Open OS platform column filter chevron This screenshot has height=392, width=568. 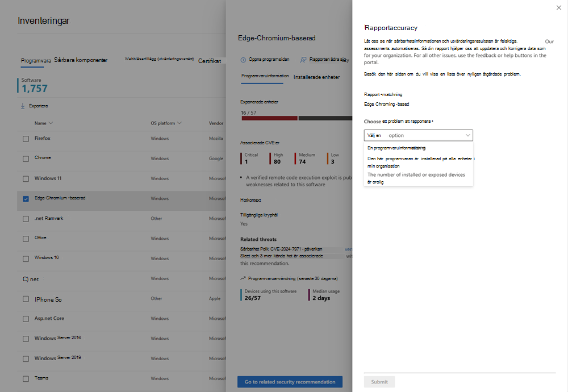[179, 123]
